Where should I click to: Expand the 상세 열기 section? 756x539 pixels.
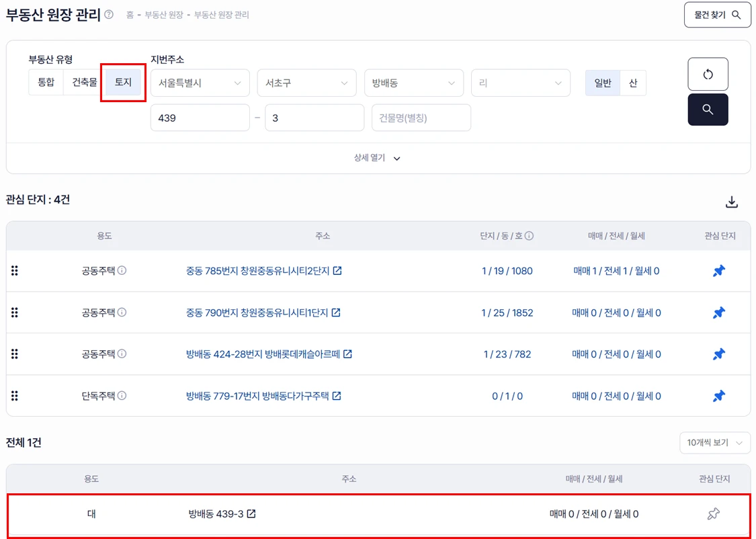[x=378, y=159]
